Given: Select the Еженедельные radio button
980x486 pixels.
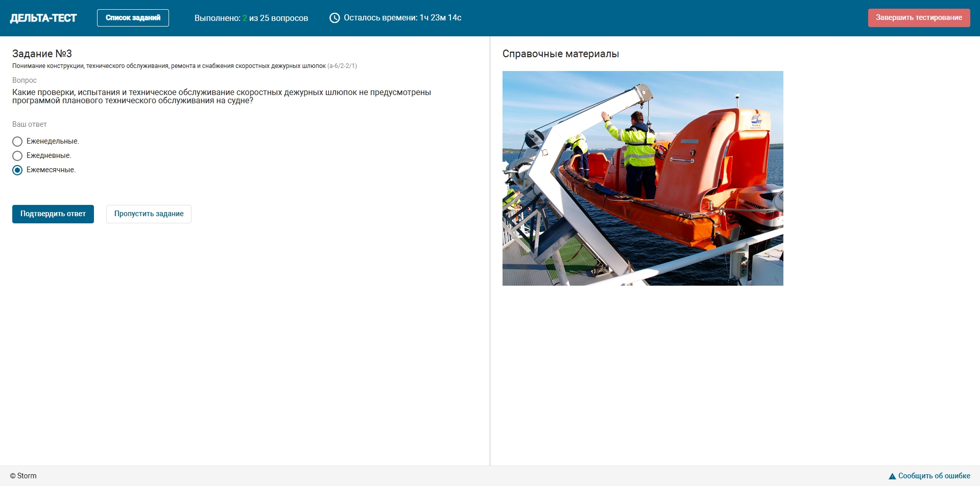Looking at the screenshot, I should point(17,142).
